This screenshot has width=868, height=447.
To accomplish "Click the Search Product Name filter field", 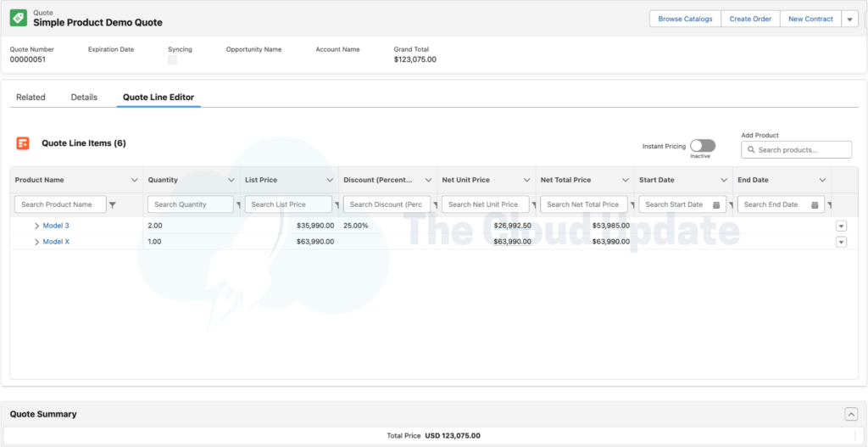I will point(60,204).
